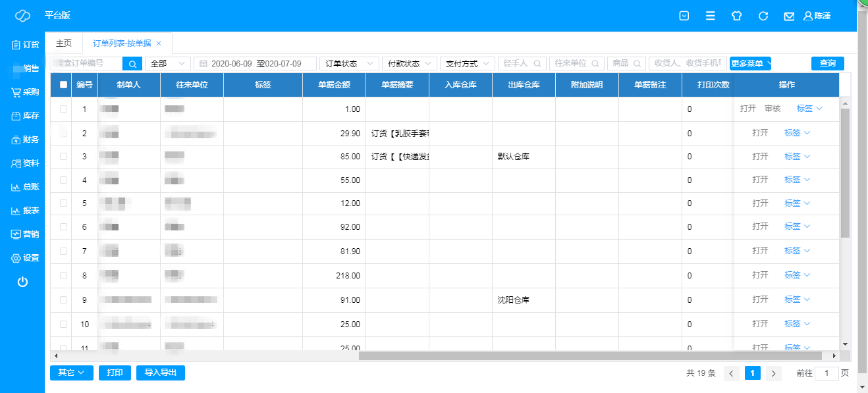
Task: Open the 订货 ordering module
Action: [25, 45]
